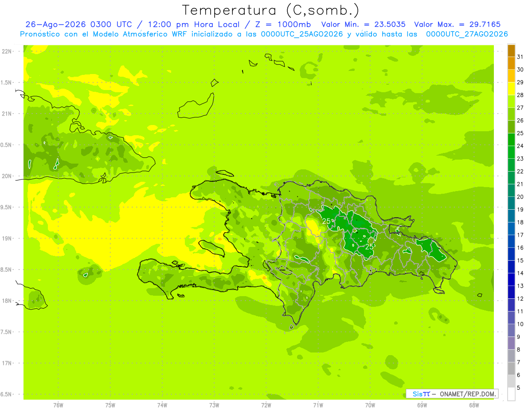
Task: Select the '0000UTC_27AGO2026' valid-until time text
Action: tap(467, 34)
